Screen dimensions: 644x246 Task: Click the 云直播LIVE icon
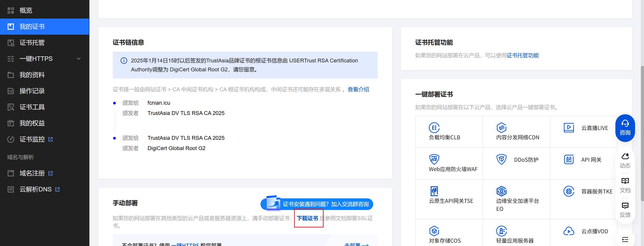pos(569,127)
